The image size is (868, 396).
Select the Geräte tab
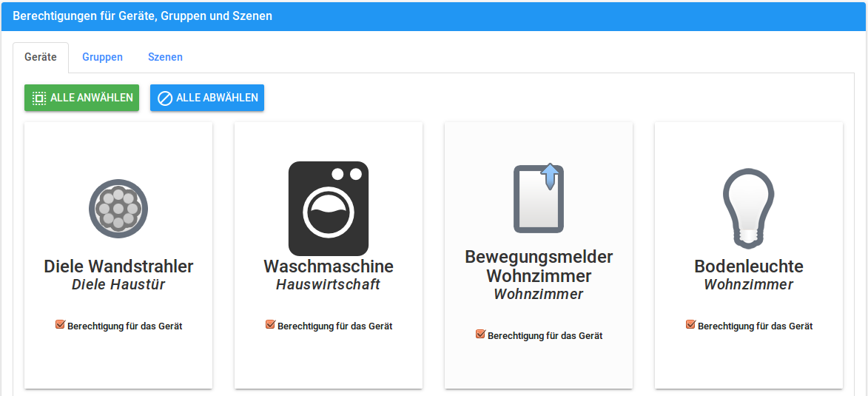click(x=41, y=57)
